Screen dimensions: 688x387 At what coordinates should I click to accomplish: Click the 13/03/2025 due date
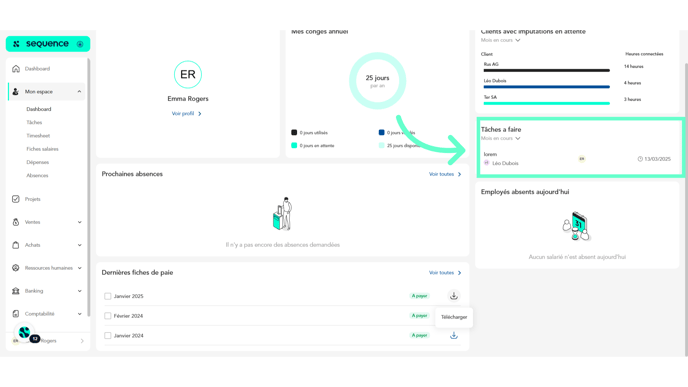[657, 159]
